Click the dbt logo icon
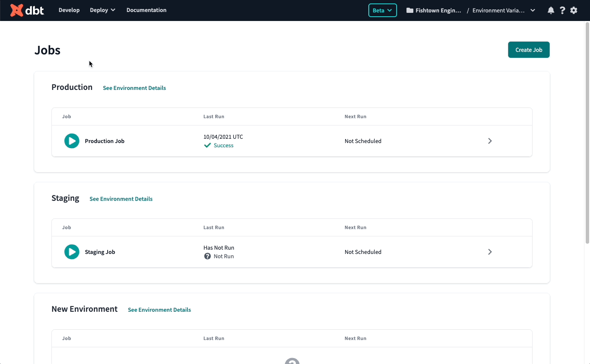The image size is (590, 364). click(x=17, y=10)
